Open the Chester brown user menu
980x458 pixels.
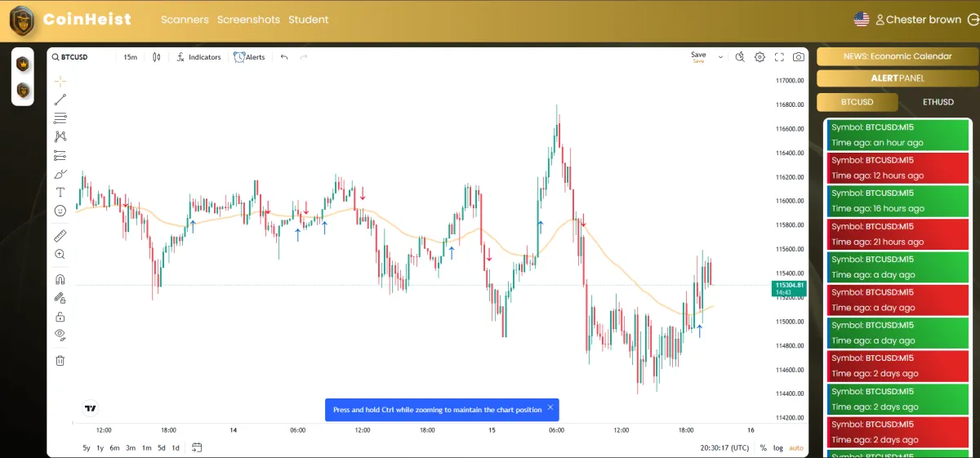click(917, 20)
